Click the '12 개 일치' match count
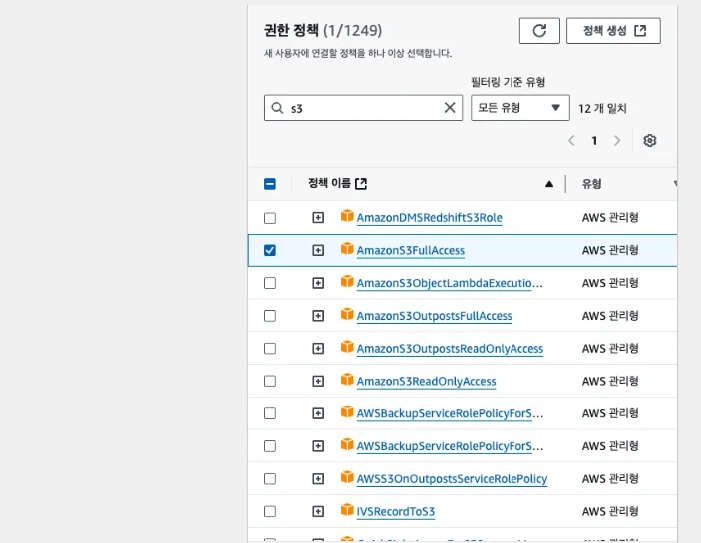701x543 pixels. tap(602, 109)
